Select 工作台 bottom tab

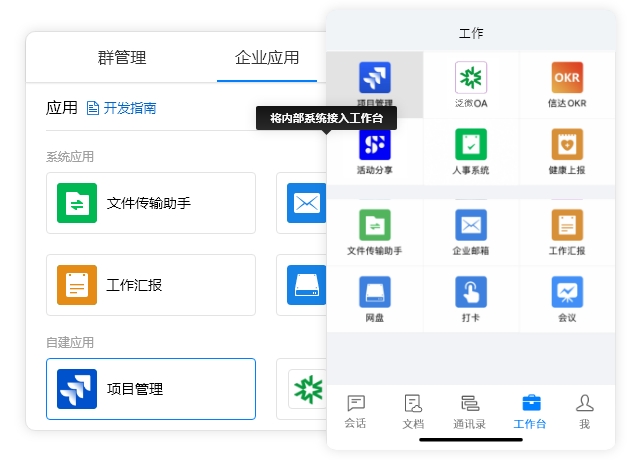[x=530, y=411]
